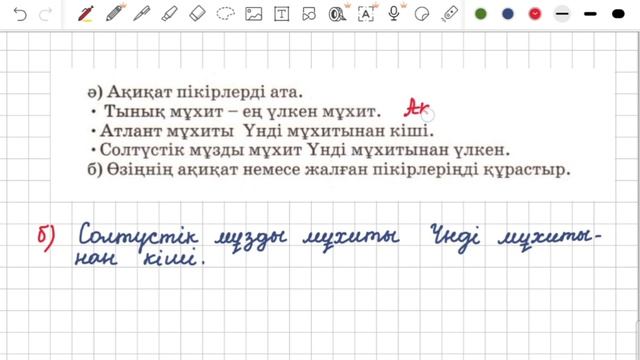Image resolution: width=640 pixels, height=360 pixels.
Task: Choose the thick stroke thickness
Action: 618,14
